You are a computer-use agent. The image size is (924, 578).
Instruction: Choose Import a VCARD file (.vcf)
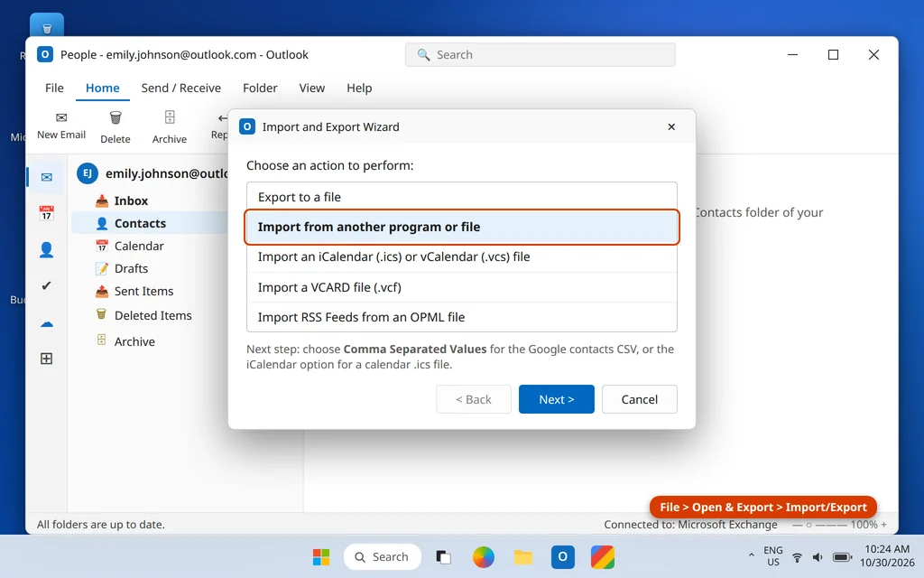tap(461, 287)
